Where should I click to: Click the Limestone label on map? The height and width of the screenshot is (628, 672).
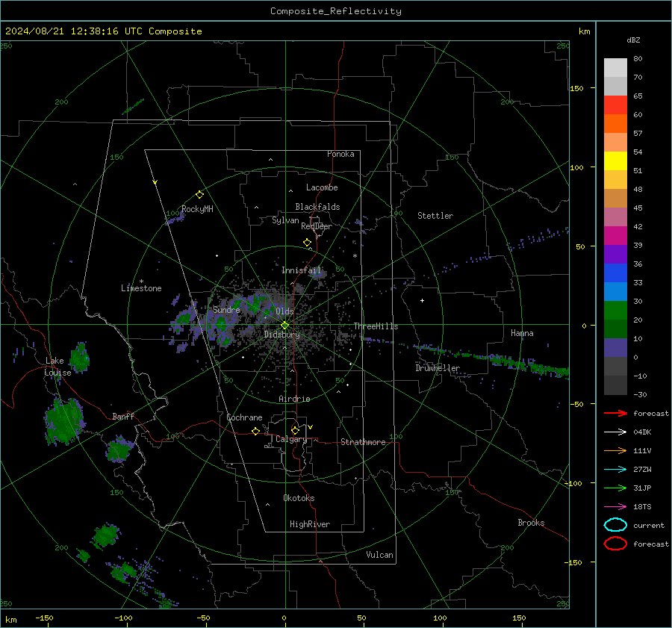click(x=141, y=288)
